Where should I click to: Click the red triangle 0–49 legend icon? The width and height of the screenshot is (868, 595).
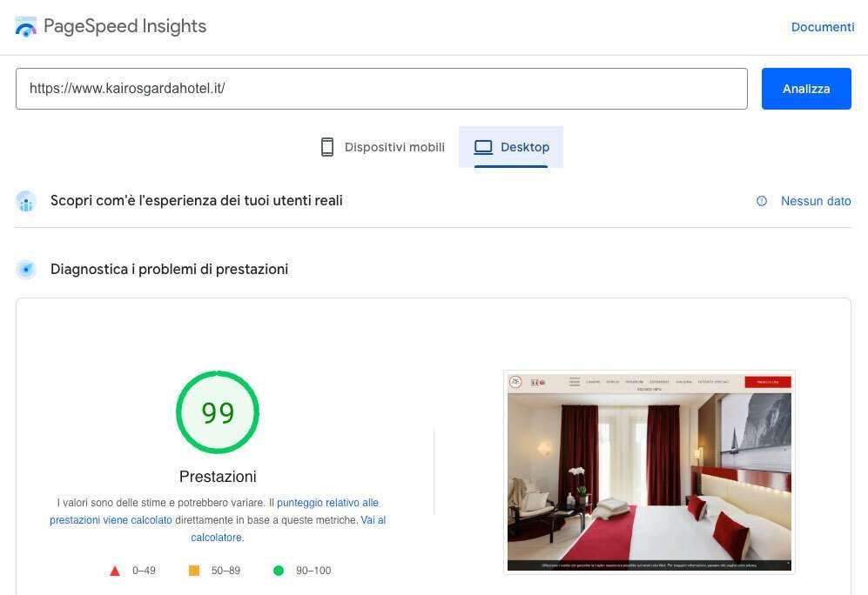(114, 572)
